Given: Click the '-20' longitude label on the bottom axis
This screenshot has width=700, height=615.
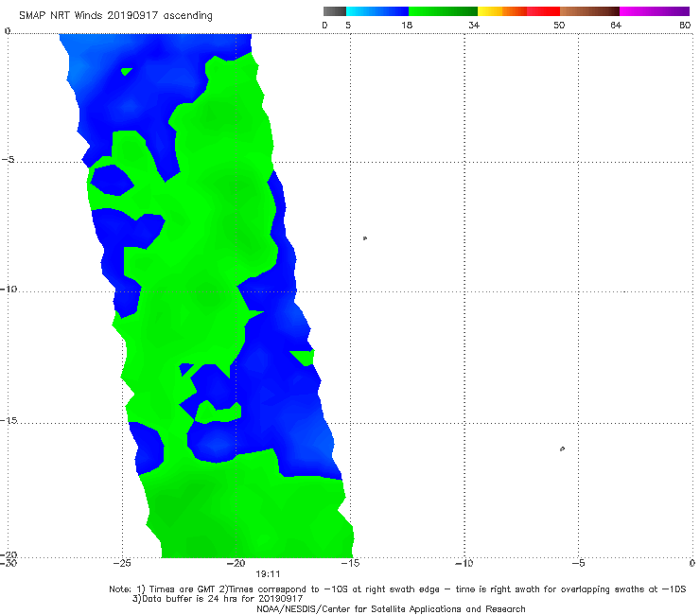Looking at the screenshot, I should 236,563.
